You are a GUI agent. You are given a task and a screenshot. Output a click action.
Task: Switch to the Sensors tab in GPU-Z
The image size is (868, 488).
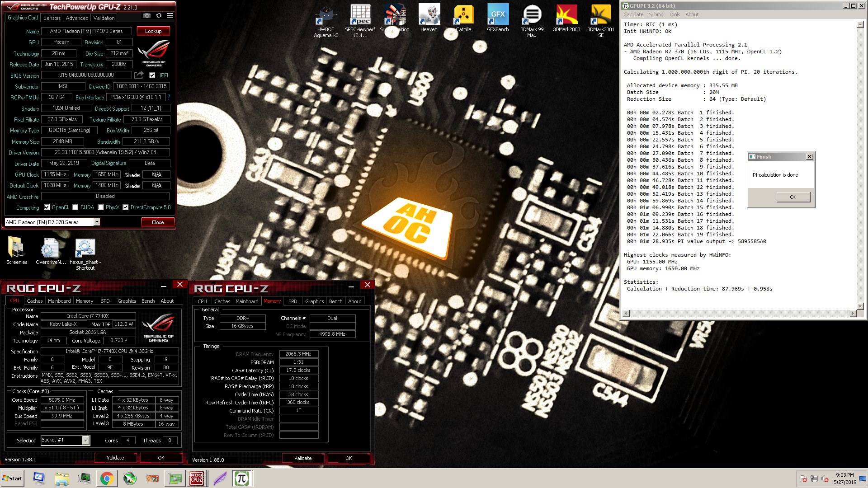pos(52,18)
